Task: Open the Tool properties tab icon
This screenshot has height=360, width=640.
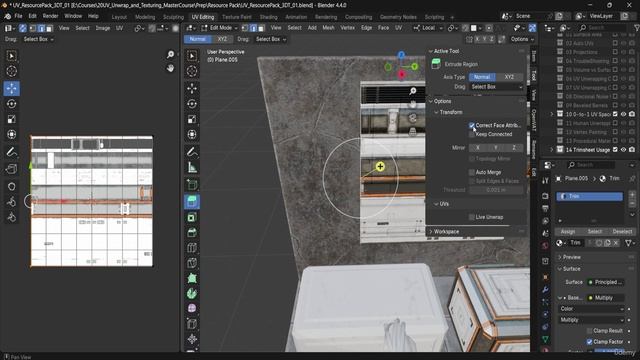Action: (x=545, y=180)
